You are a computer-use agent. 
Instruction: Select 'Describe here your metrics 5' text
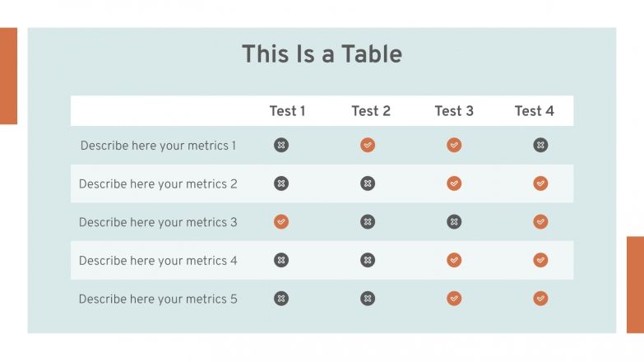coord(158,299)
